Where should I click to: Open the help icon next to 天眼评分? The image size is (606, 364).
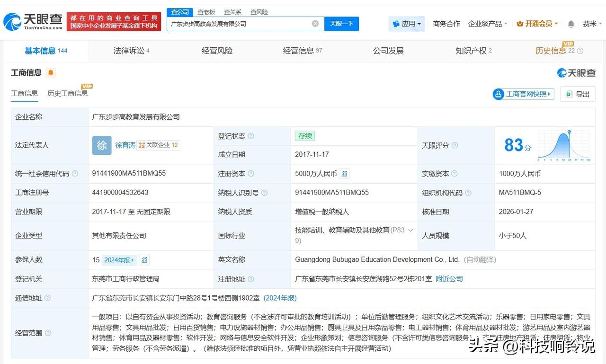tap(454, 145)
